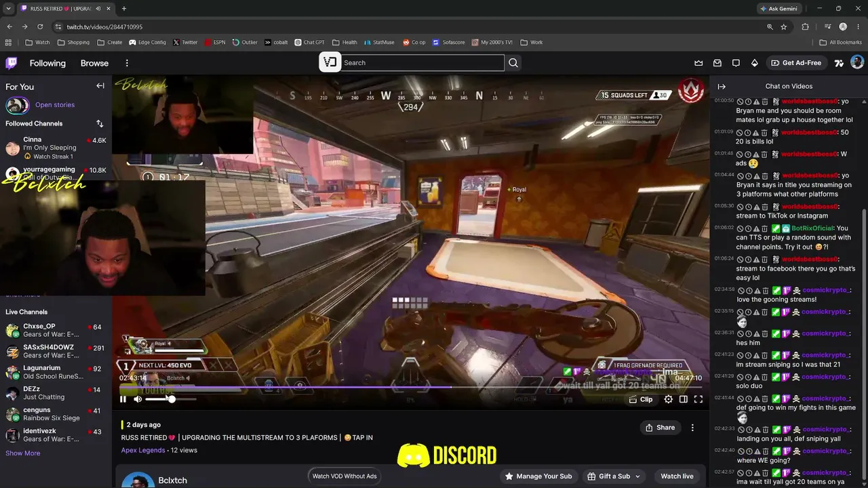
Task: Open the user avatar menu on Twitch
Action: point(857,62)
